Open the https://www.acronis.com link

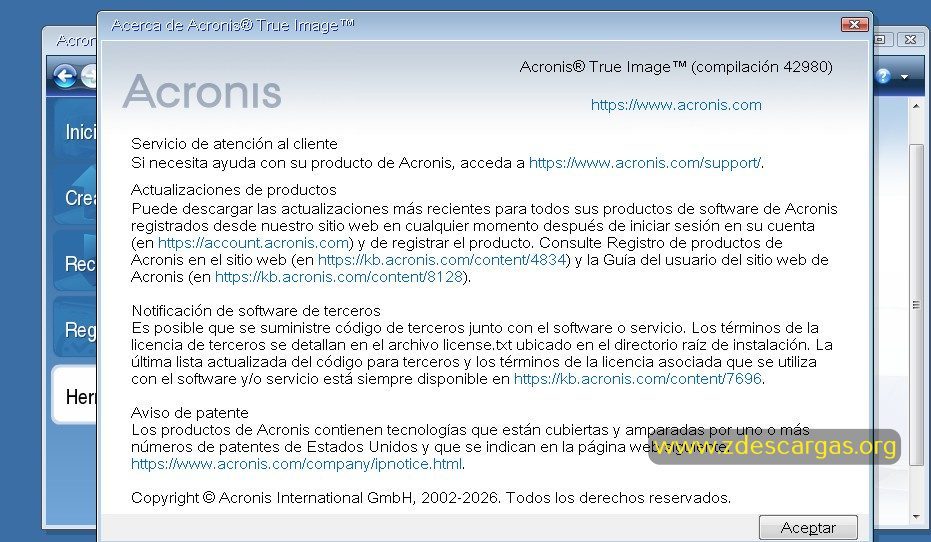(x=676, y=105)
